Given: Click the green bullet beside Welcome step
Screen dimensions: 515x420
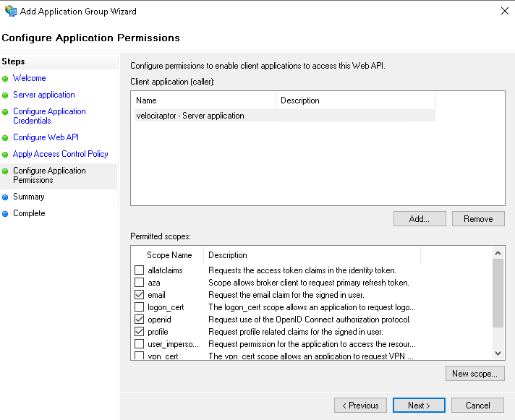Looking at the screenshot, I should click(x=6, y=79).
